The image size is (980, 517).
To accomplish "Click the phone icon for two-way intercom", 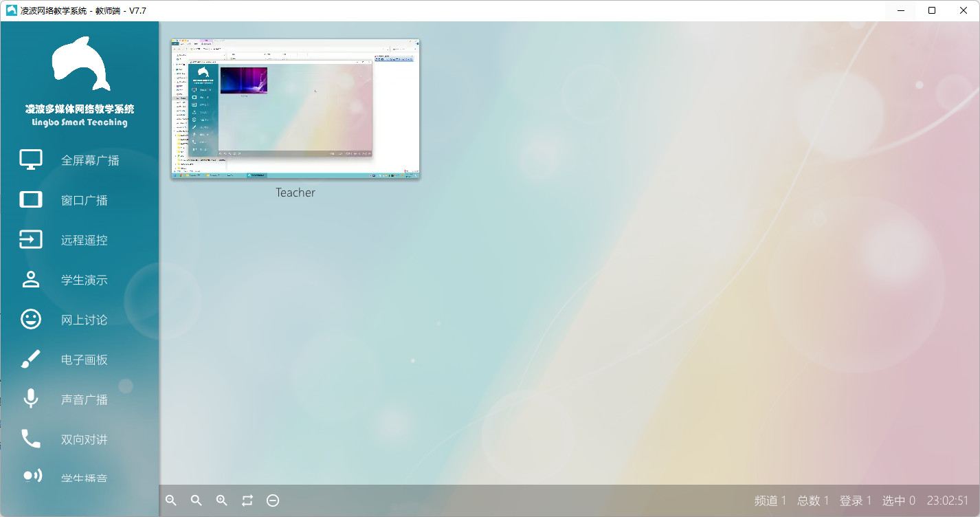I will click(x=31, y=439).
